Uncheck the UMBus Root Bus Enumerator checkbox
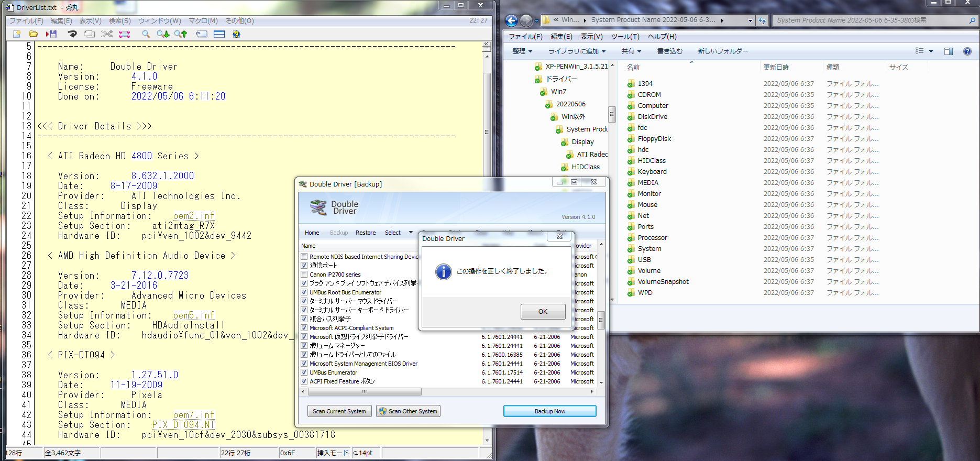The image size is (980, 461). (304, 292)
